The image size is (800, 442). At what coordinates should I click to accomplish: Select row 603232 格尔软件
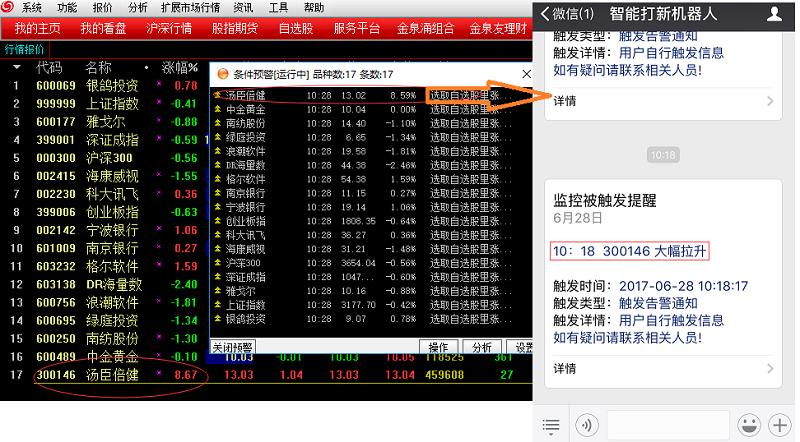105,266
